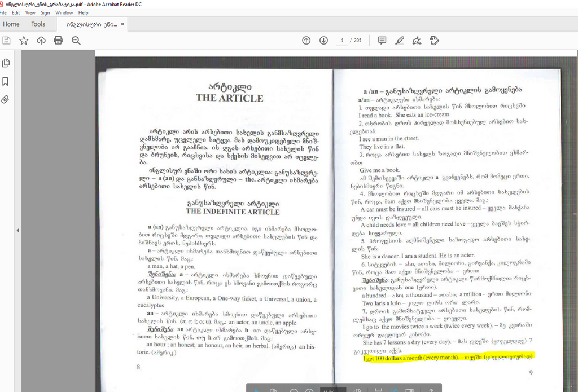Click the total pages value 205
Image resolution: width=578 pixels, height=392 pixels.
357,41
